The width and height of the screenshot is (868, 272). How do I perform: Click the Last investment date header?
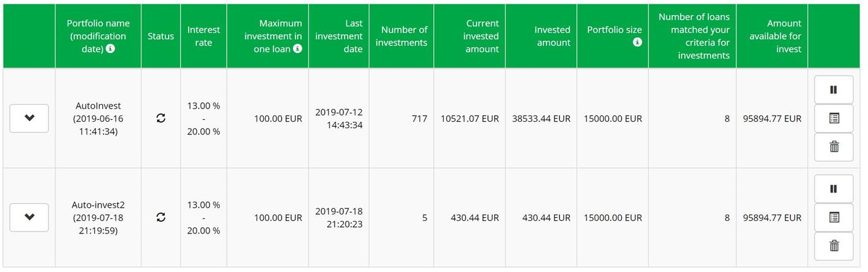pos(339,36)
